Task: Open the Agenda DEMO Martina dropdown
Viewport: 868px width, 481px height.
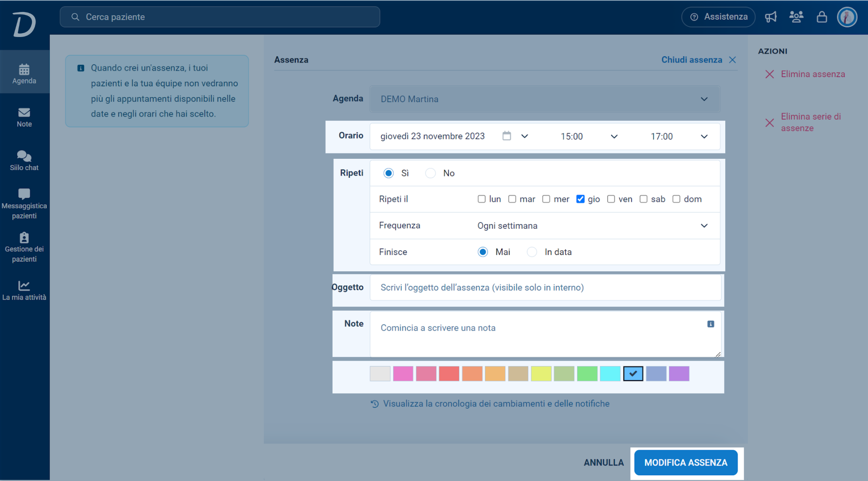Action: [545, 99]
